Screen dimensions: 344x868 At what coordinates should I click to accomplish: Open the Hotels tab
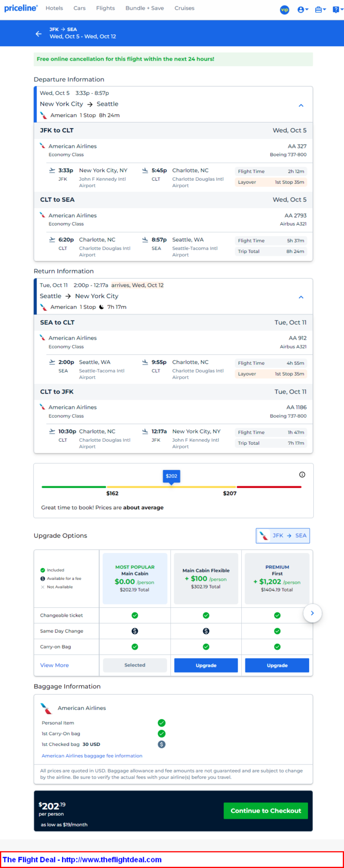[54, 8]
